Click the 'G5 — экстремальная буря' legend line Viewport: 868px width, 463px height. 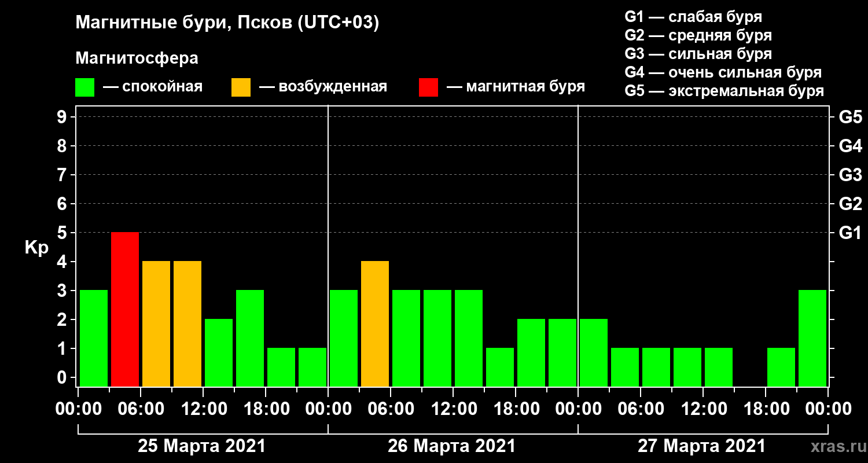click(x=724, y=91)
